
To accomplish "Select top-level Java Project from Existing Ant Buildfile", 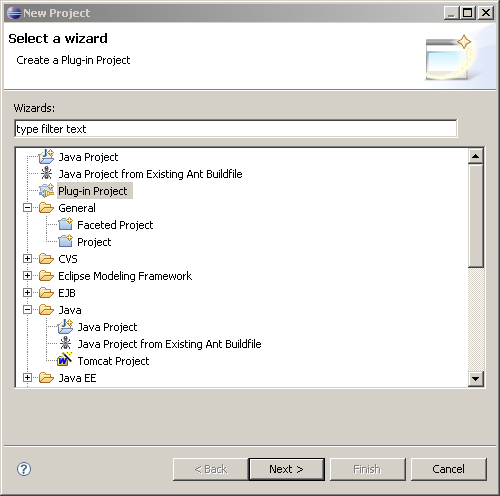I will 150,174.
